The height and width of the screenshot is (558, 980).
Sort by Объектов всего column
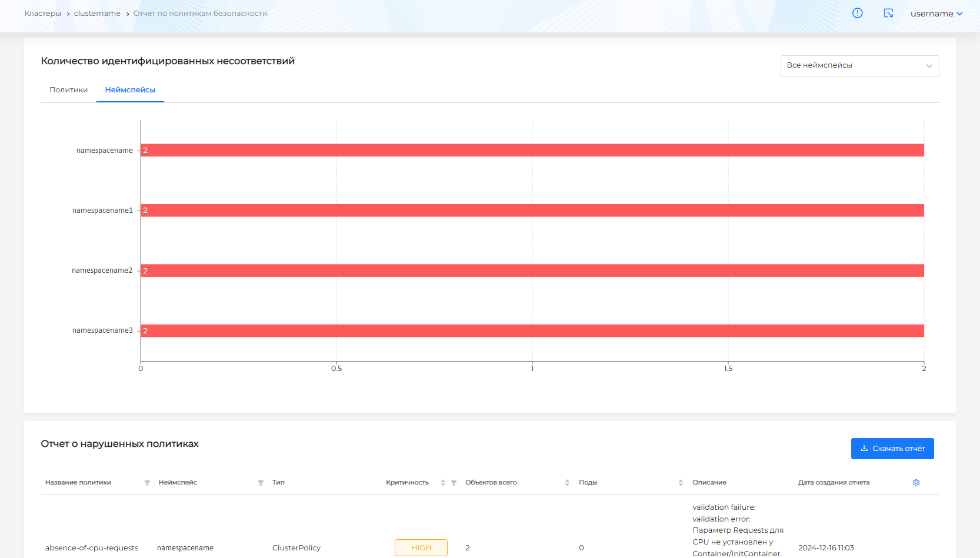(x=567, y=483)
